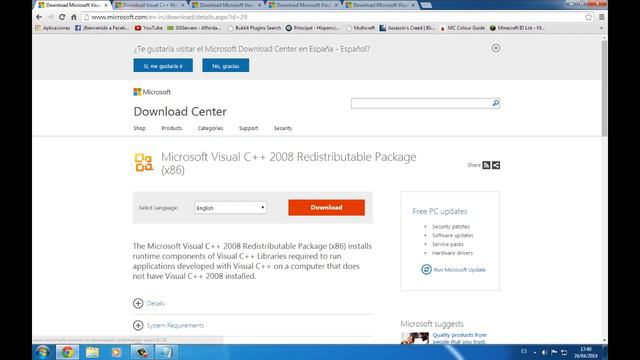This screenshot has width=640, height=360.
Task: Click the 'Sí, me gustaría ir' button
Action: point(163,66)
